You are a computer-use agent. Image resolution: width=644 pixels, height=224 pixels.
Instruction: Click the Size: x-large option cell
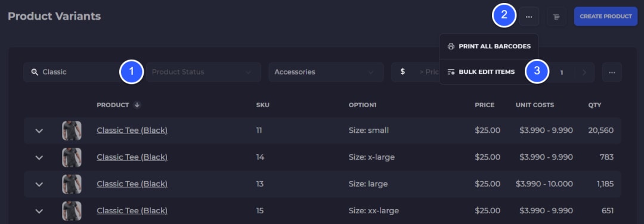[371, 157]
